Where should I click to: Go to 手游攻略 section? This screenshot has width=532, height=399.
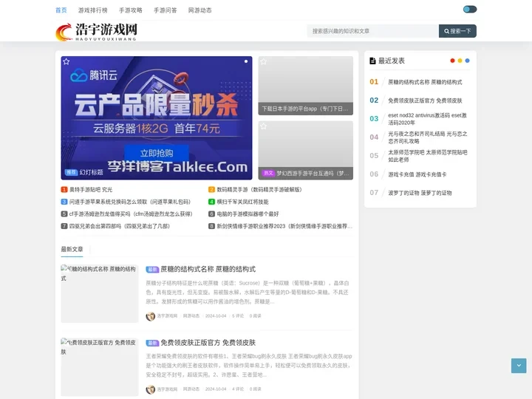pos(131,10)
